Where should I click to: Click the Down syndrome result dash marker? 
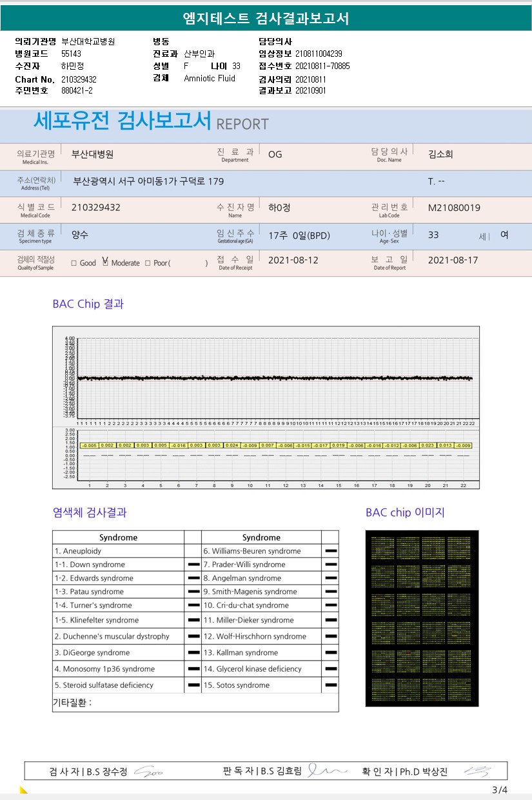click(193, 565)
